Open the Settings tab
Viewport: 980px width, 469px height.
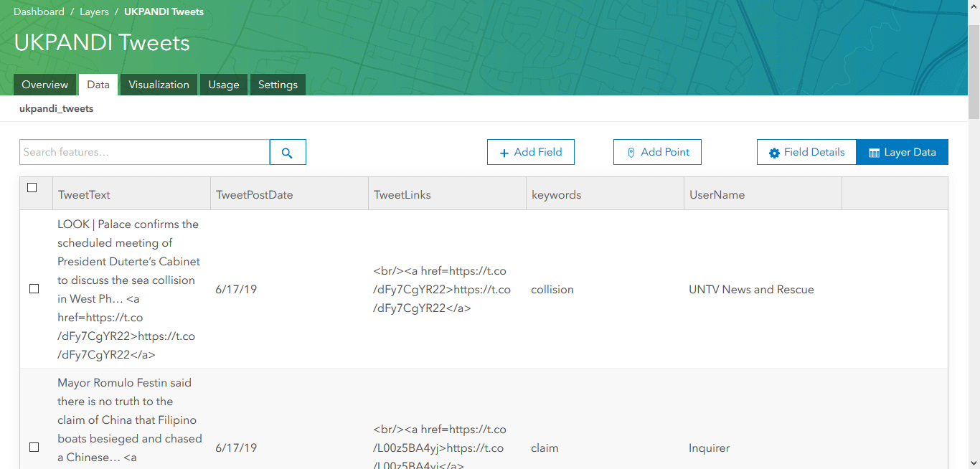[278, 85]
